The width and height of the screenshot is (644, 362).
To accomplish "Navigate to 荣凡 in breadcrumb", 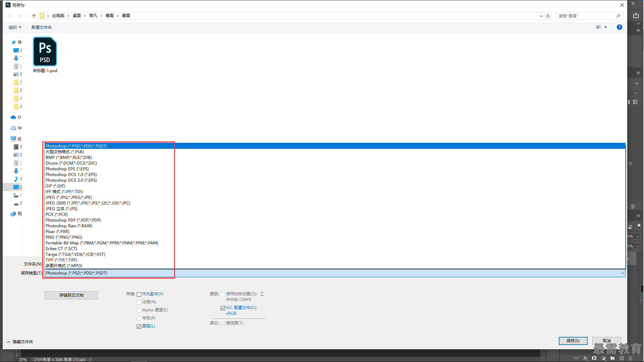I will pyautogui.click(x=93, y=16).
